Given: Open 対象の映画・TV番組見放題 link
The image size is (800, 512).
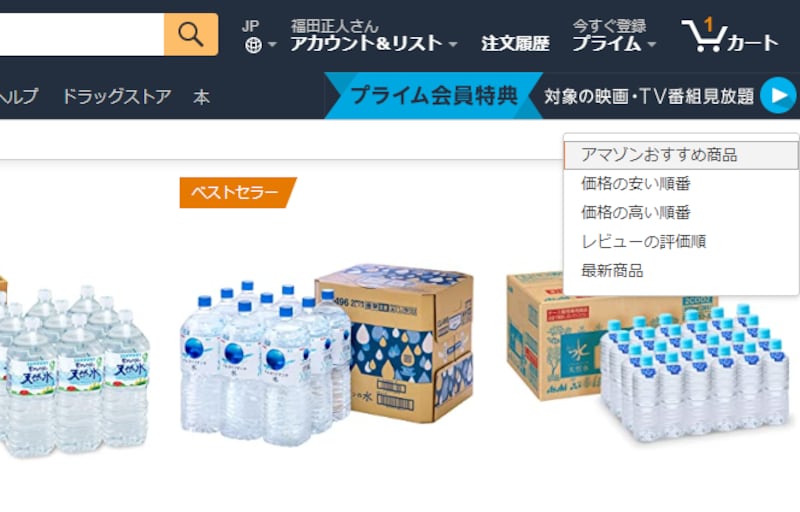Looking at the screenshot, I should click(x=648, y=96).
